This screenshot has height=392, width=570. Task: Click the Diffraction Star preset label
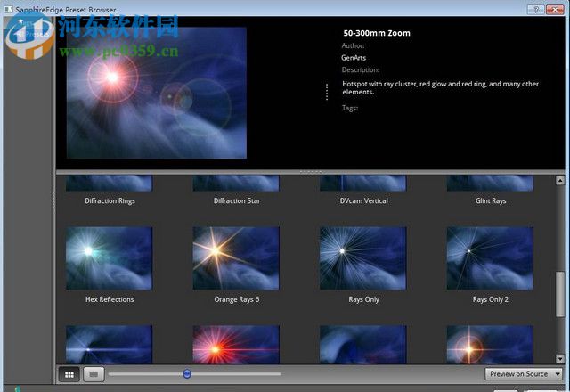click(x=237, y=200)
